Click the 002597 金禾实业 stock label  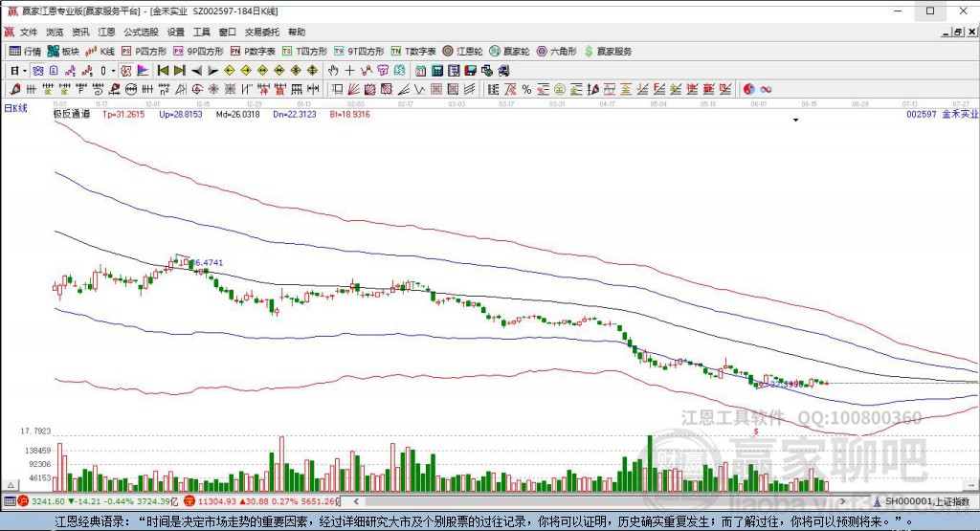(x=943, y=114)
